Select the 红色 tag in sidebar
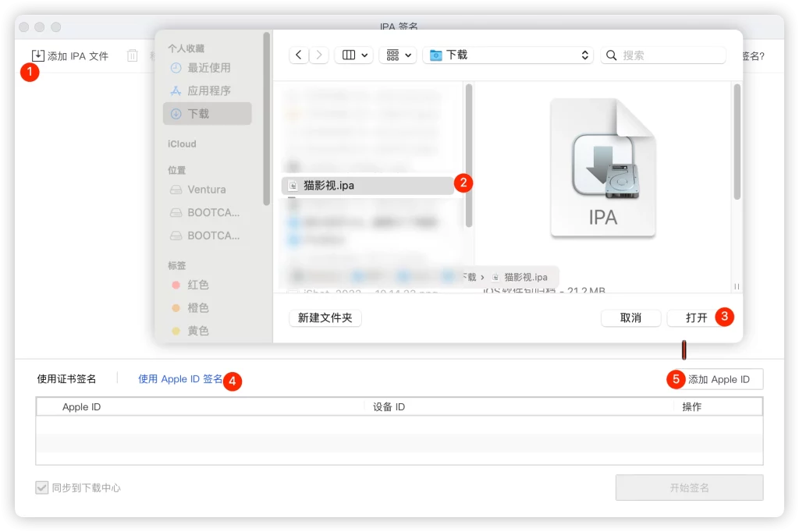 coord(195,285)
